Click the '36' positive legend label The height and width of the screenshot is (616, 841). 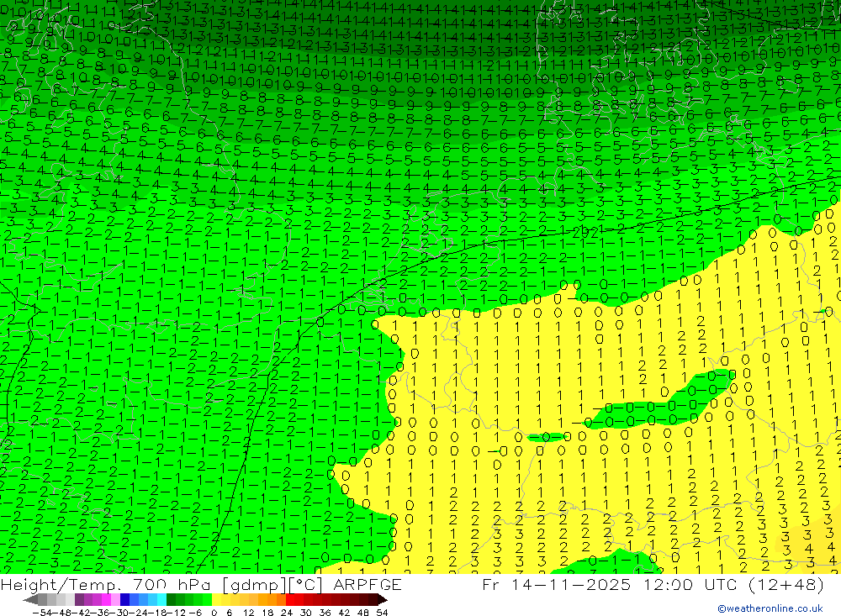point(325,613)
